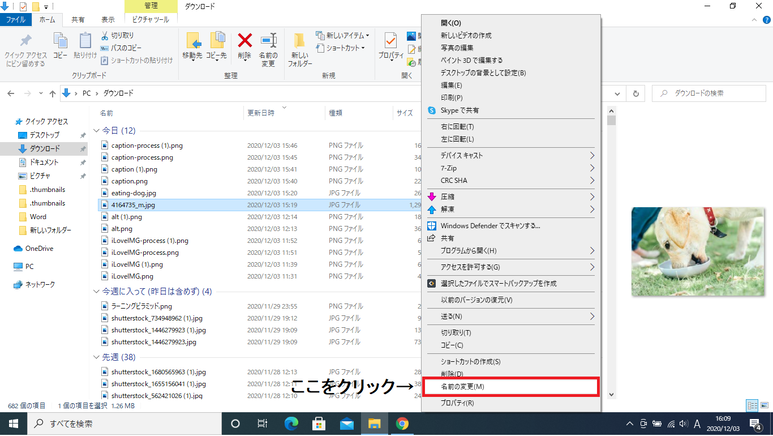Image resolution: width=773 pixels, height=436 pixels.
Task: Click Rotate right (右に回転) in context menu
Action: tap(511, 127)
